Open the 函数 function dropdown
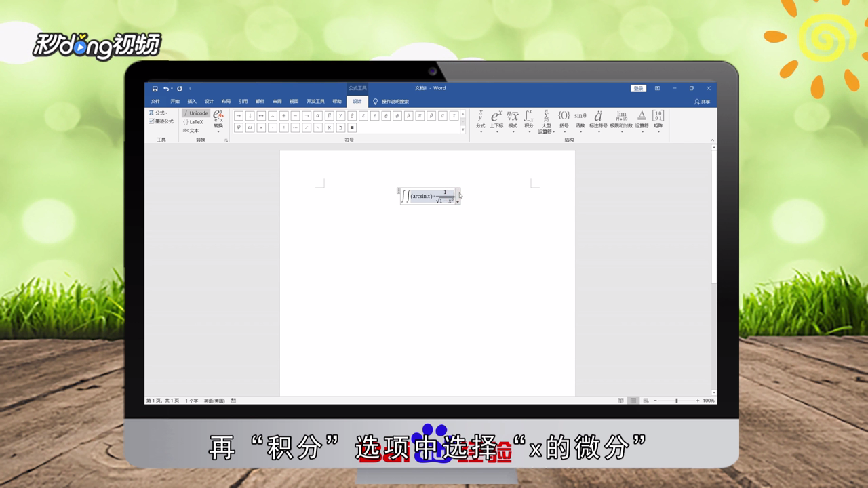868x488 pixels. [x=580, y=120]
